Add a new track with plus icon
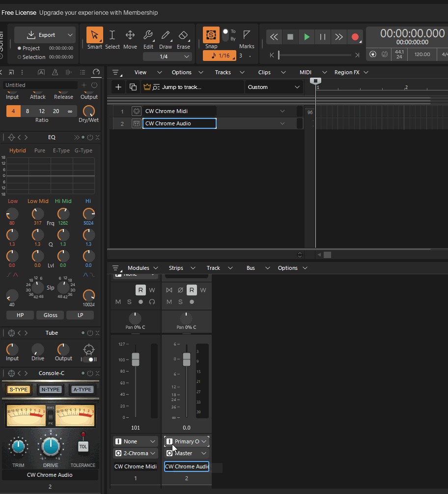The image size is (448, 494). tap(118, 87)
